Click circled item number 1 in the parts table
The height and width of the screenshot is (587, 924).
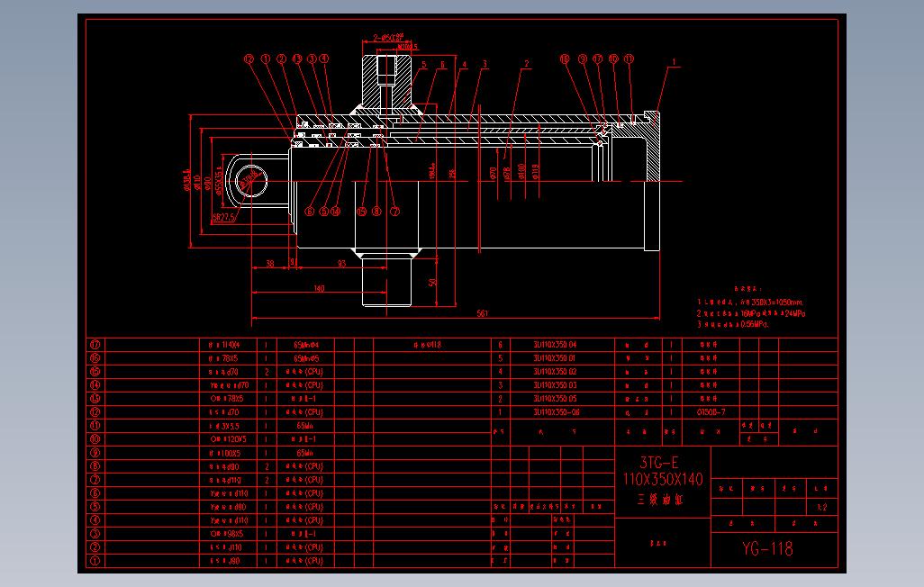95,561
